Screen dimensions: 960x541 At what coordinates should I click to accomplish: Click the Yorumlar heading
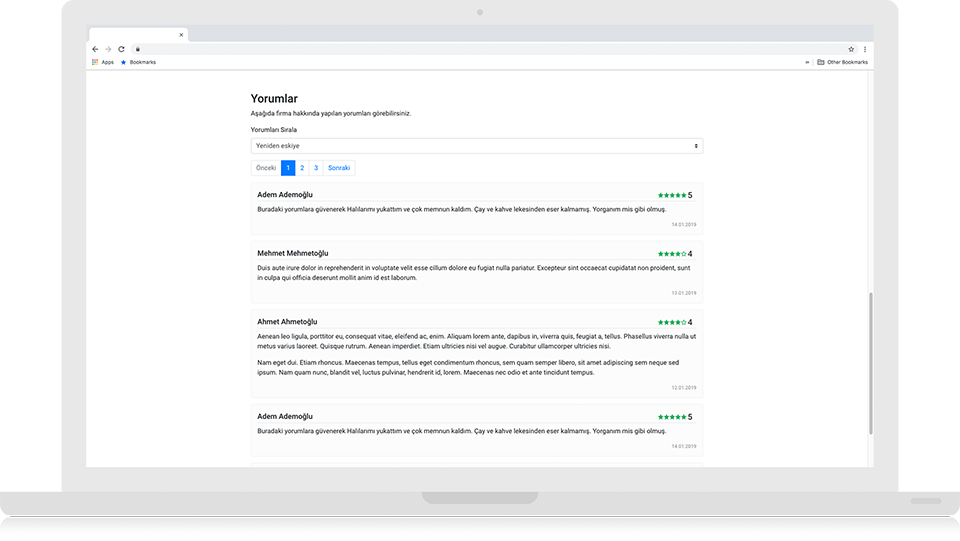coord(274,99)
